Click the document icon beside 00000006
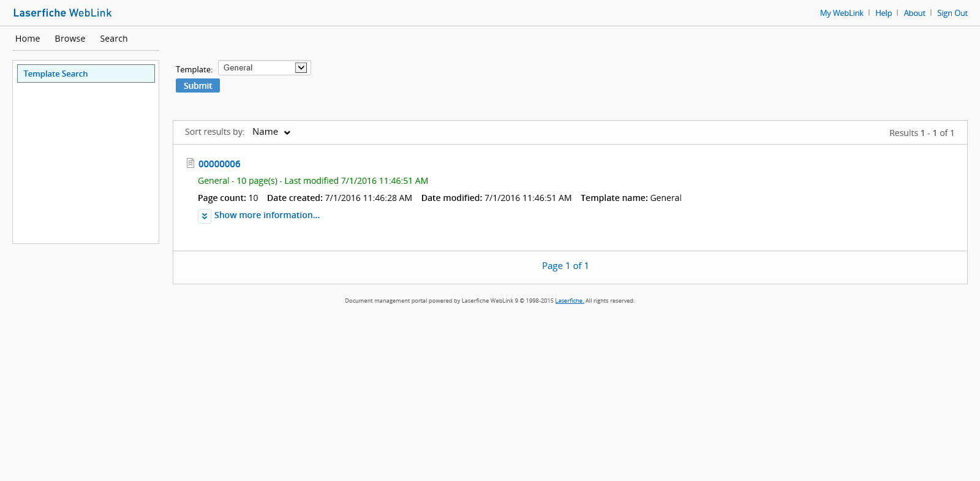The width and height of the screenshot is (980, 481). pyautogui.click(x=190, y=163)
